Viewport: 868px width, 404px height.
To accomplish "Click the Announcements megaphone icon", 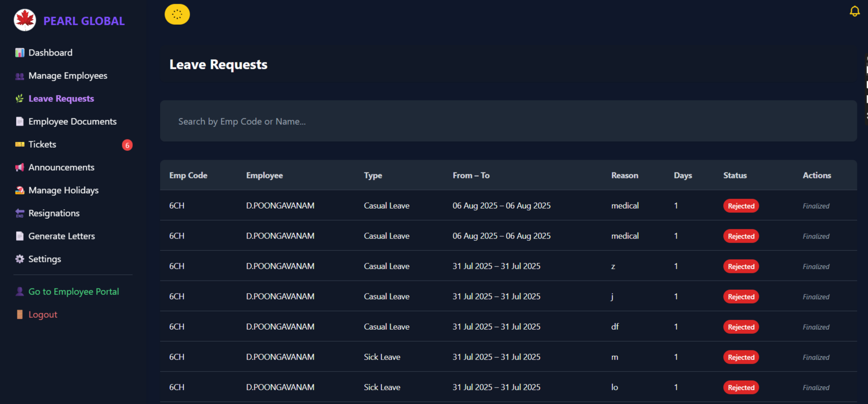I will [19, 167].
